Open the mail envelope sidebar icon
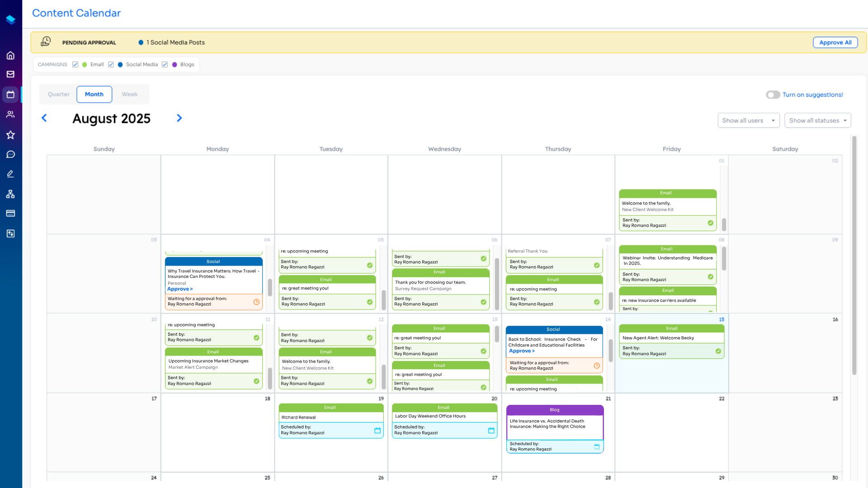The image size is (868, 488). [10, 74]
